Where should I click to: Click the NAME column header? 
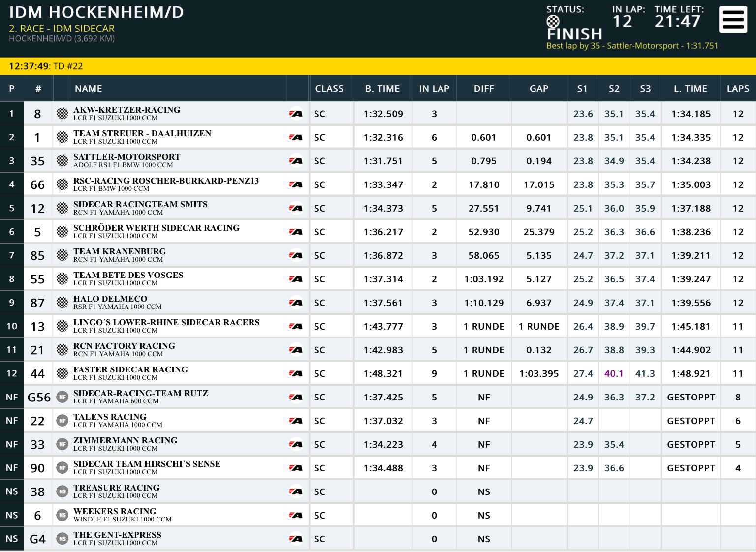(x=89, y=89)
